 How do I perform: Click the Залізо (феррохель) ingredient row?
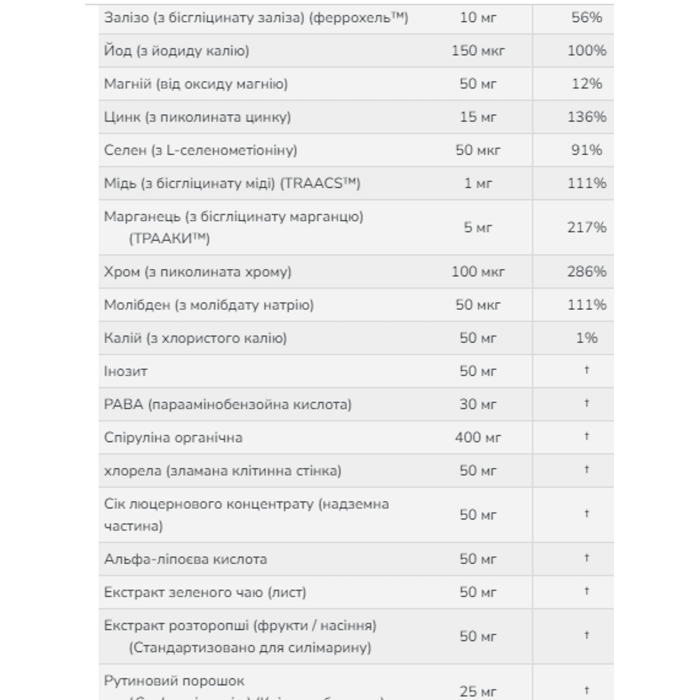(356, 18)
